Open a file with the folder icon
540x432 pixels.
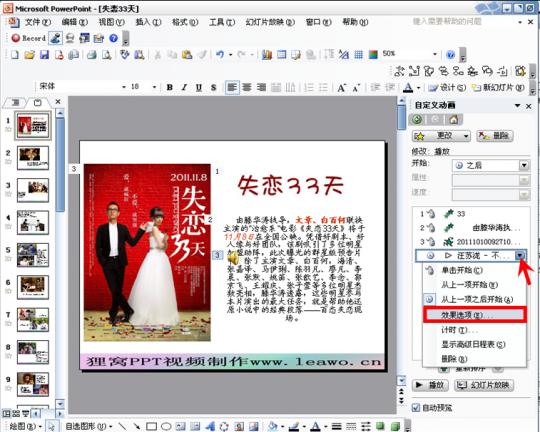[30, 54]
